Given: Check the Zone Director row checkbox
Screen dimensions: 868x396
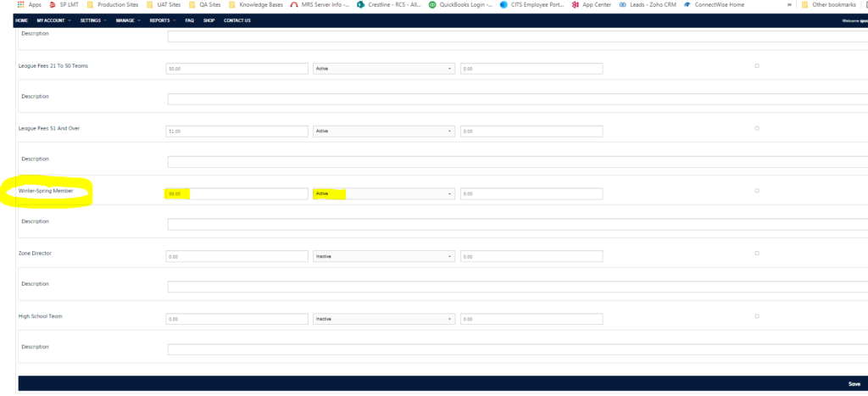Looking at the screenshot, I should point(757,254).
